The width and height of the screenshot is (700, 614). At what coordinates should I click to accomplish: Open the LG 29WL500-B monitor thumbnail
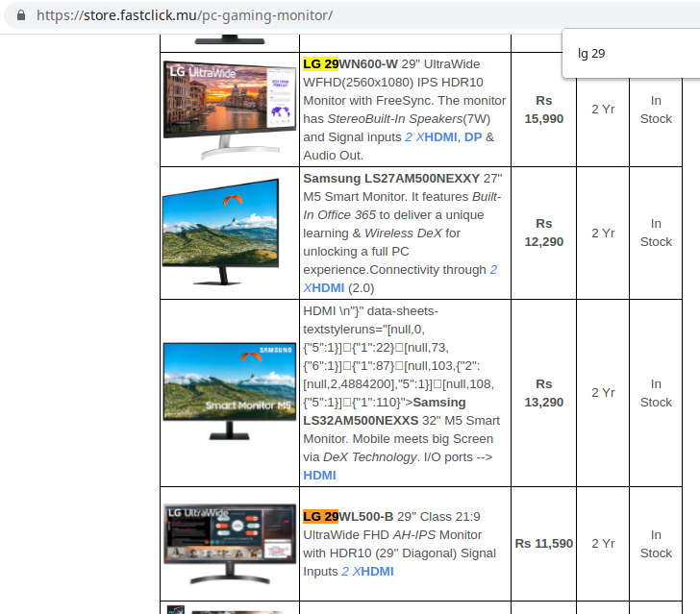(230, 545)
